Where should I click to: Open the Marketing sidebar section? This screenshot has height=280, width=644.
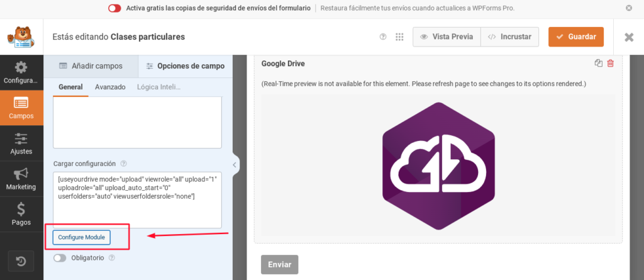tap(21, 179)
